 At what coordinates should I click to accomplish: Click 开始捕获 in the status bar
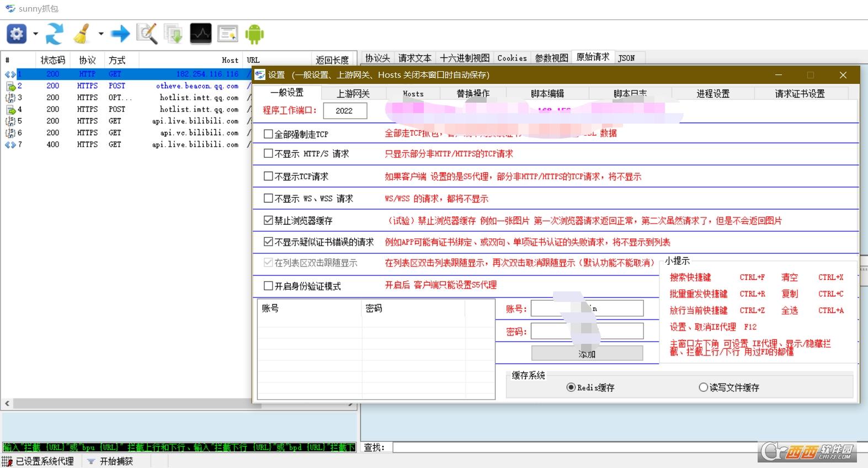116,461
